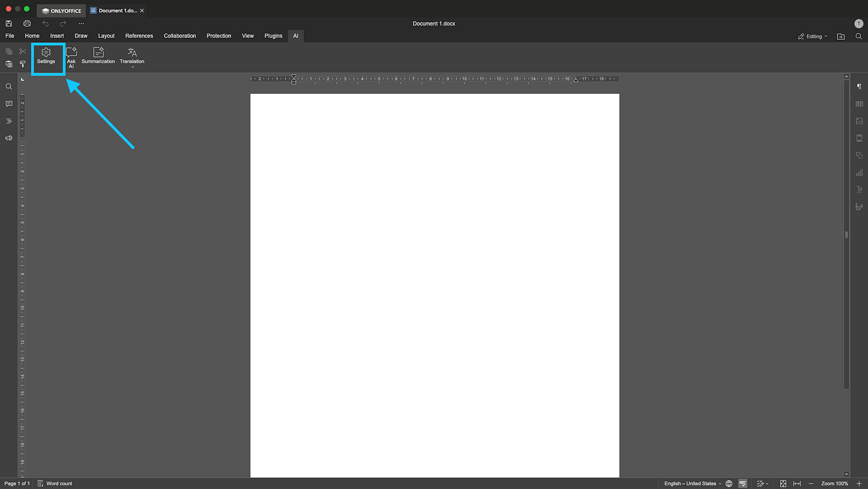Print the document with printer icon
868x489 pixels.
point(27,24)
